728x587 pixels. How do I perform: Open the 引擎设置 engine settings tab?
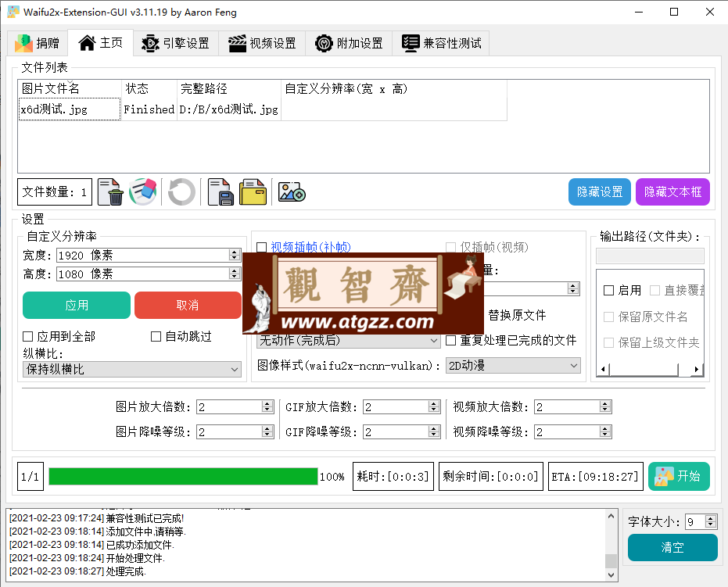pyautogui.click(x=175, y=43)
